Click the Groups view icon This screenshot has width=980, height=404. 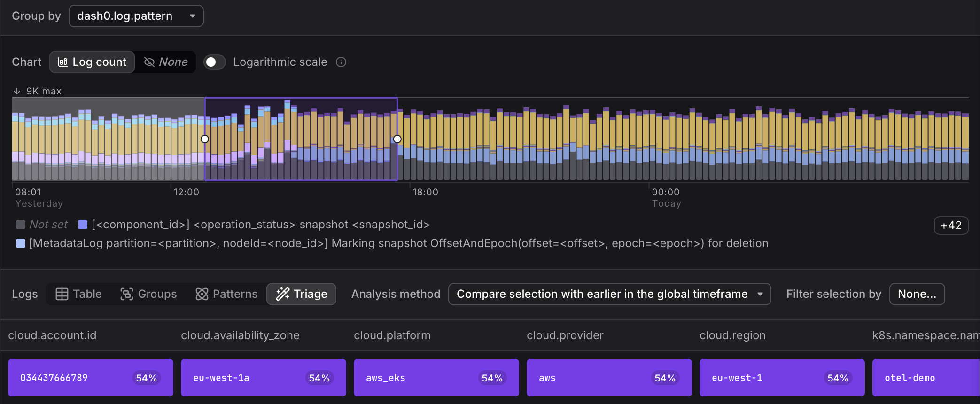pyautogui.click(x=126, y=294)
